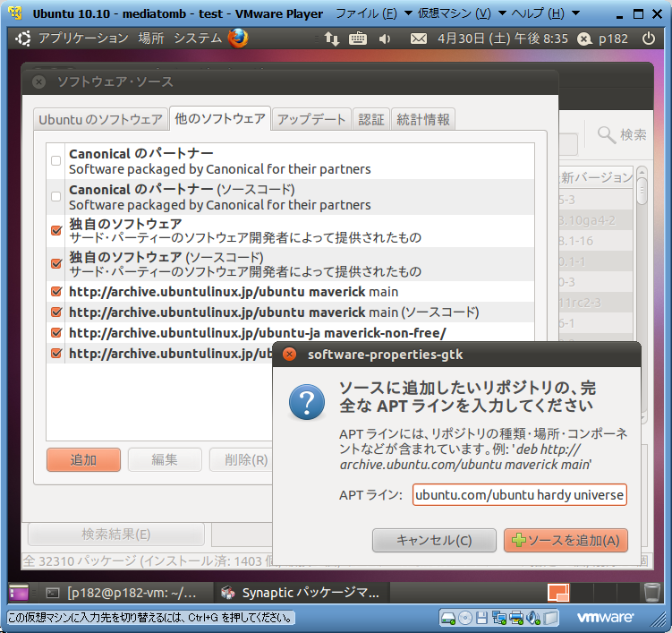672x633 pixels.
Task: Open VMware ヘルプ(H) dropdown menu
Action: pos(546,13)
